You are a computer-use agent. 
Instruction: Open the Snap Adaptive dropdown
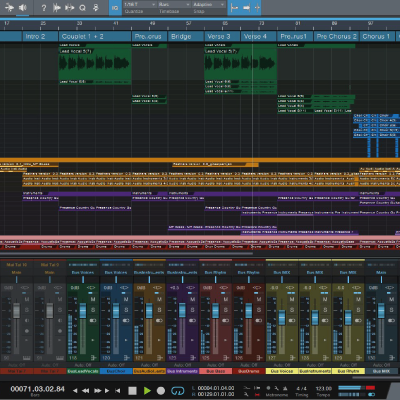click(x=209, y=4)
